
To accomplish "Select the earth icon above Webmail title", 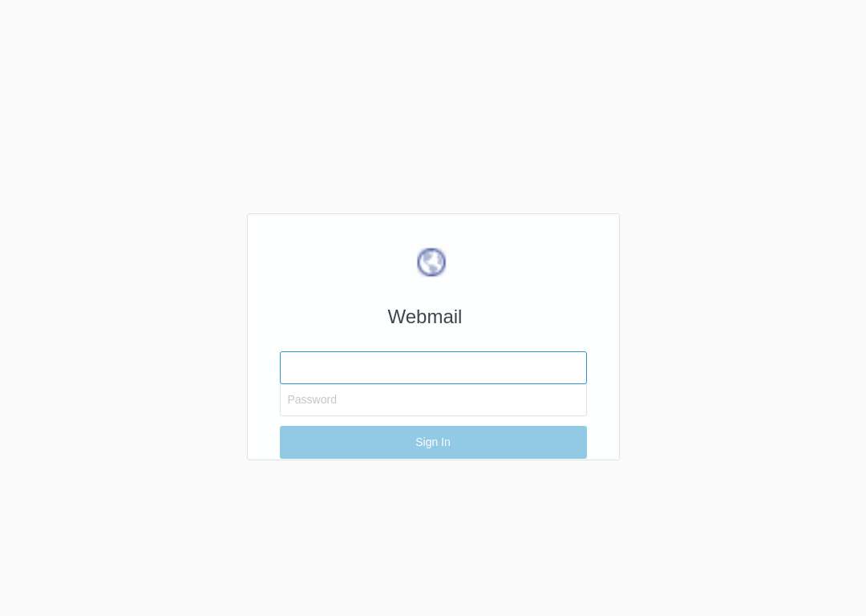I will 431,261.
